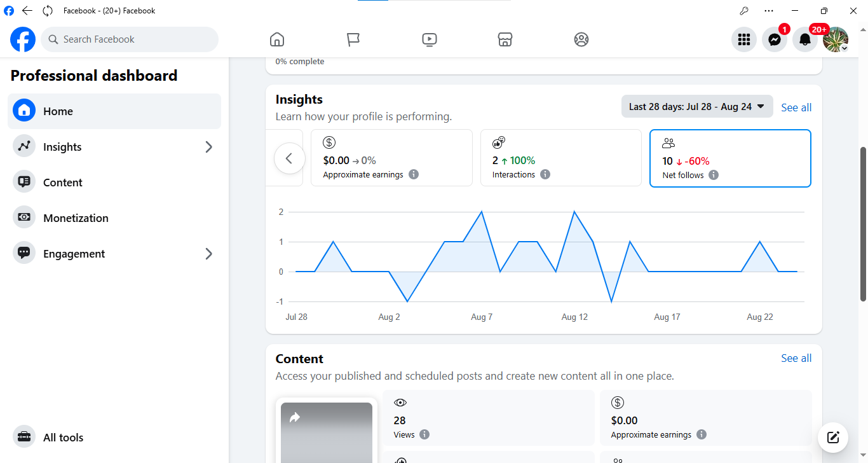868x463 pixels.
Task: Open the Home feed icon in top navigation
Action: (x=277, y=39)
